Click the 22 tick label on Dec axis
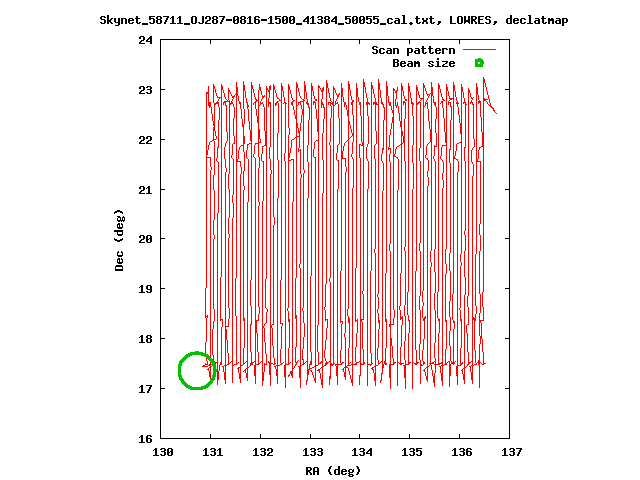This screenshot has height=480, width=640. coord(145,140)
